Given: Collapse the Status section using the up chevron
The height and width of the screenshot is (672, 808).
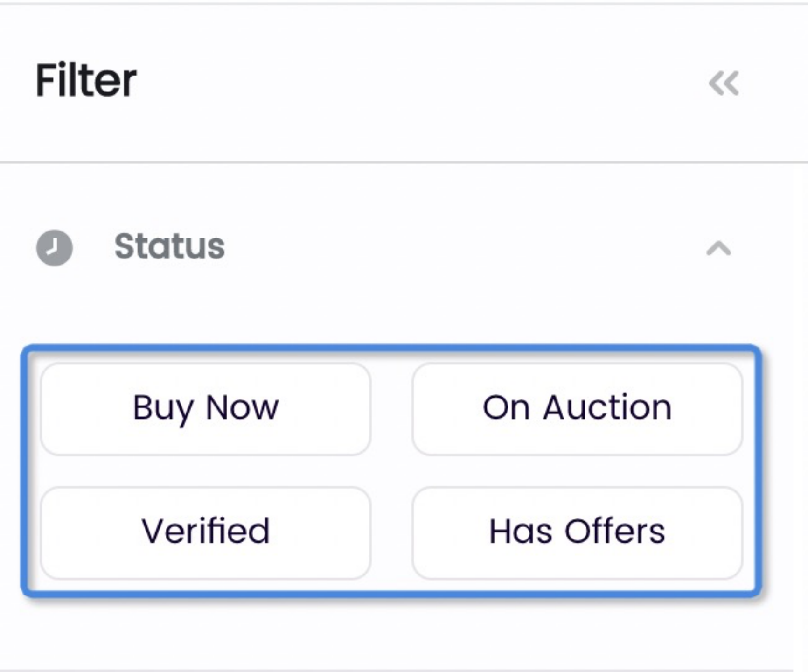Looking at the screenshot, I should (x=718, y=248).
